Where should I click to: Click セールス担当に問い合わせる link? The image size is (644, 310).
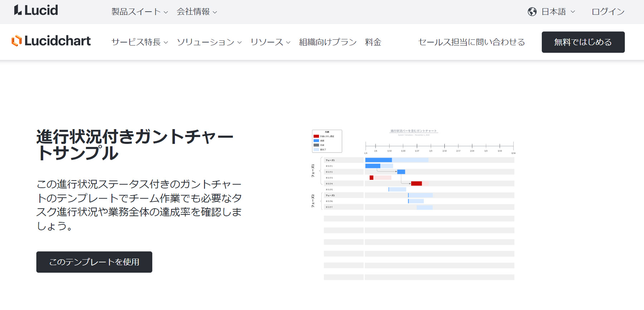click(x=472, y=42)
